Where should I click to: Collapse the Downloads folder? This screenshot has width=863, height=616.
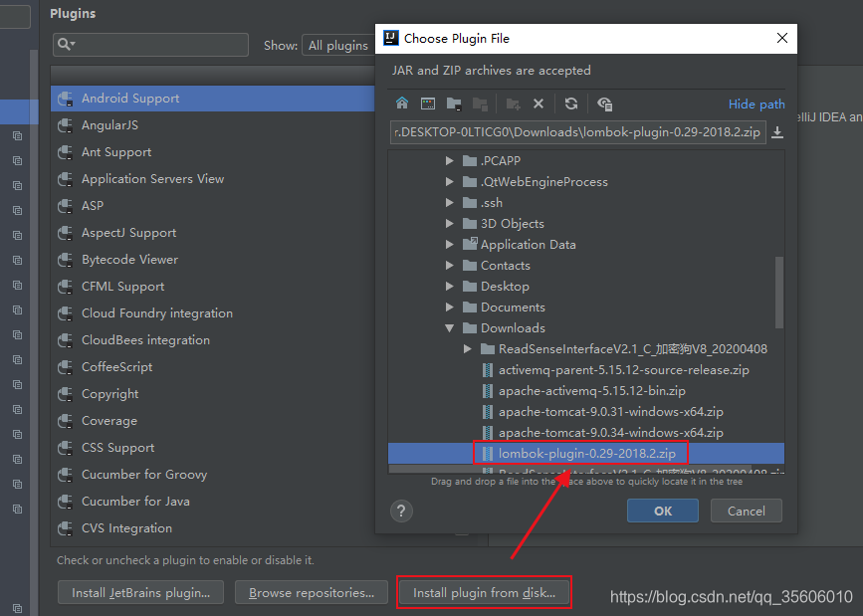(450, 328)
